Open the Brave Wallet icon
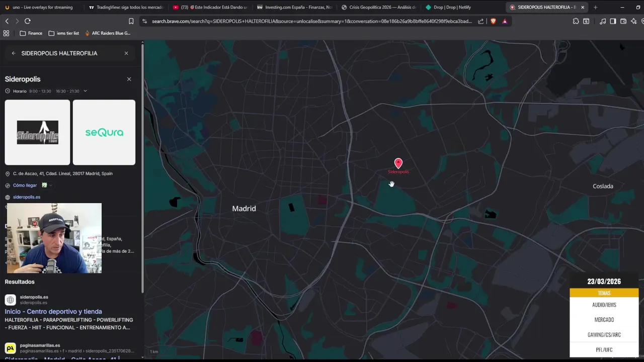The width and height of the screenshot is (644, 362). click(623, 21)
